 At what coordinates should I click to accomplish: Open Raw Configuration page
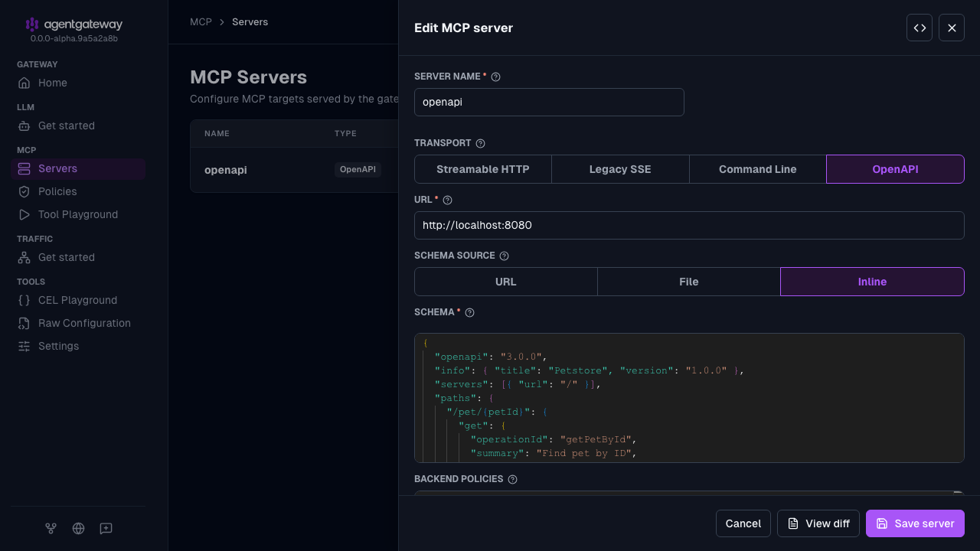click(x=78, y=323)
